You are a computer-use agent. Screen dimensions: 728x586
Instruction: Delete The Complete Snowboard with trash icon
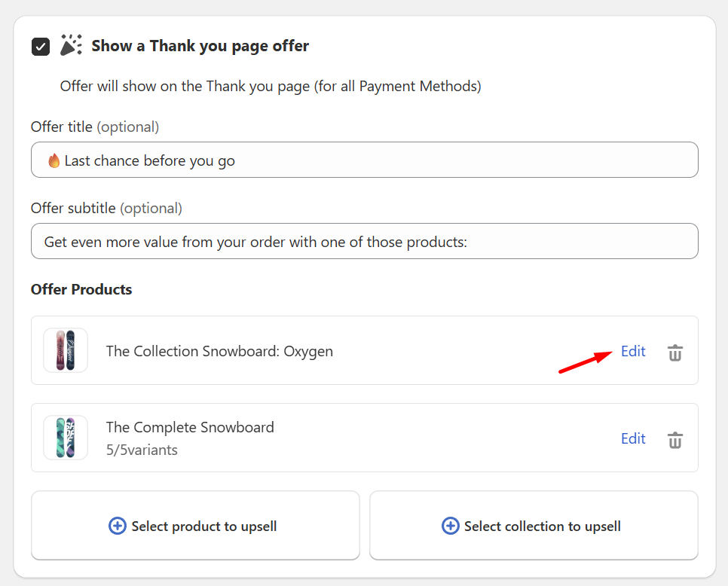[x=675, y=439]
